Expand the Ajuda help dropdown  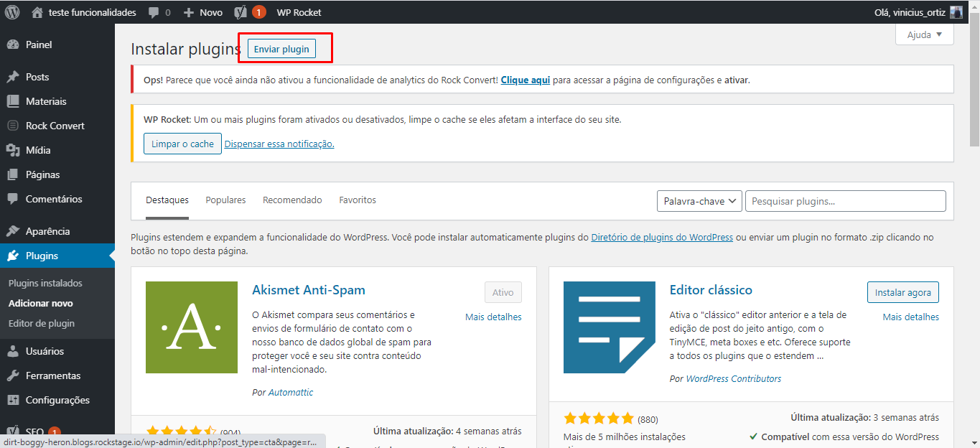pyautogui.click(x=925, y=34)
